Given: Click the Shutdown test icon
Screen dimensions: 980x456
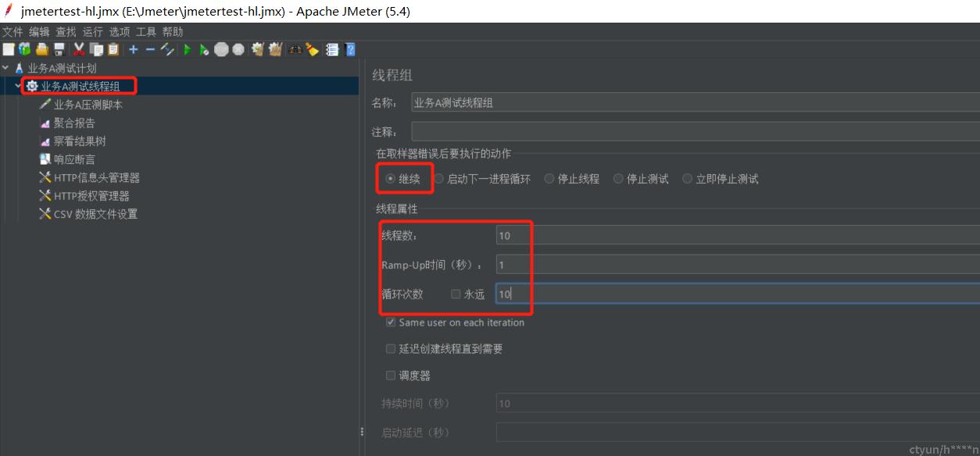Looking at the screenshot, I should coord(238,49).
